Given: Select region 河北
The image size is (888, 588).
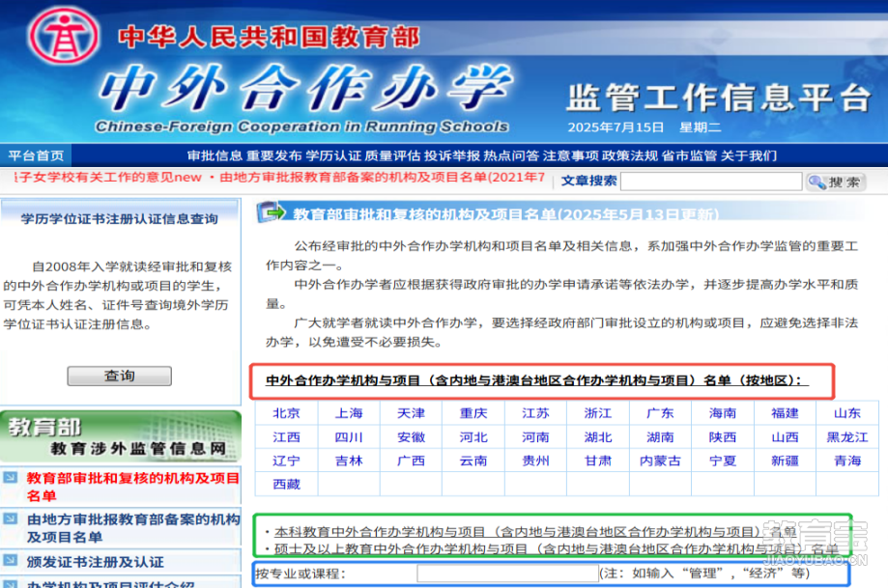Looking at the screenshot, I should [473, 437].
